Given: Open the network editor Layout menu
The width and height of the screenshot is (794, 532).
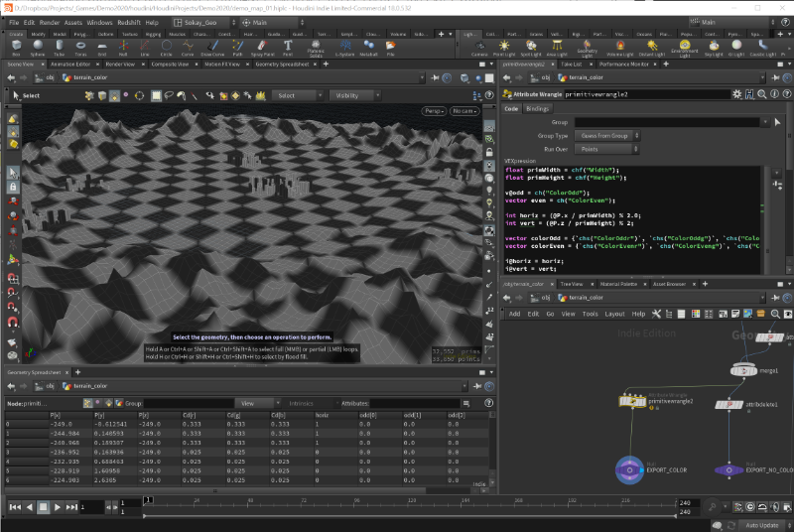Looking at the screenshot, I should (614, 313).
